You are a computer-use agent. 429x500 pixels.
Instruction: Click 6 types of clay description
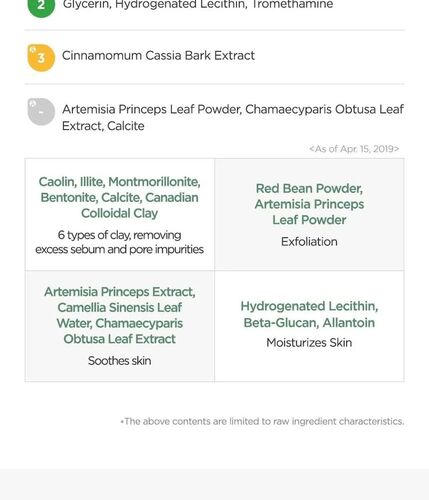coord(120,242)
